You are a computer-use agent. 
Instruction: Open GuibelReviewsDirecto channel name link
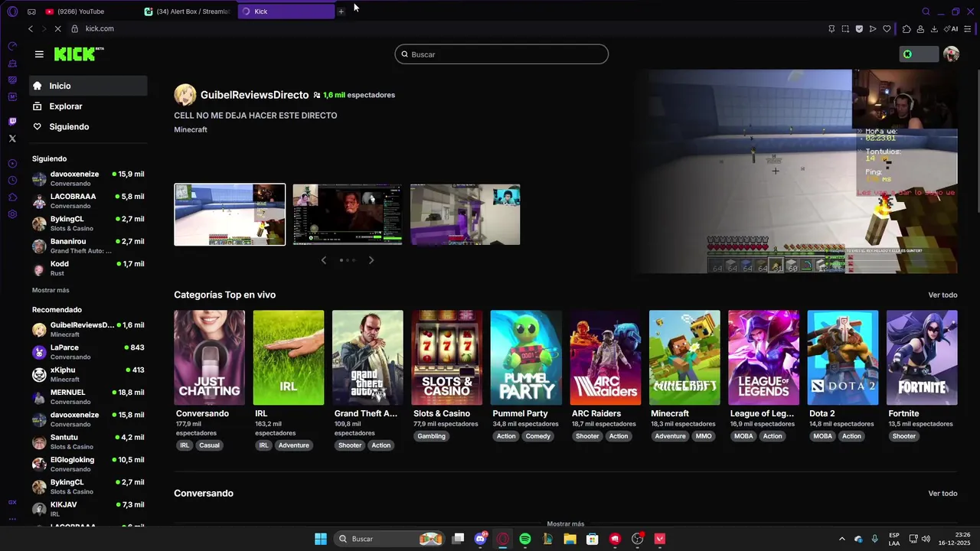tap(254, 95)
